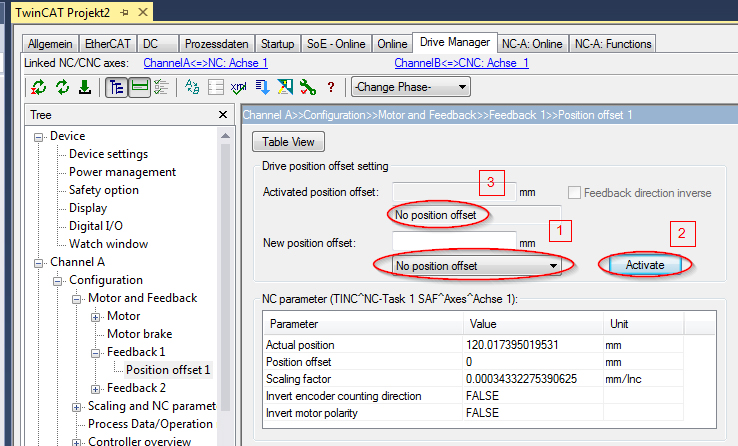This screenshot has height=446, width=738.
Task: Click the colorful drawing-compass toolbar icon
Action: pyautogui.click(x=285, y=87)
